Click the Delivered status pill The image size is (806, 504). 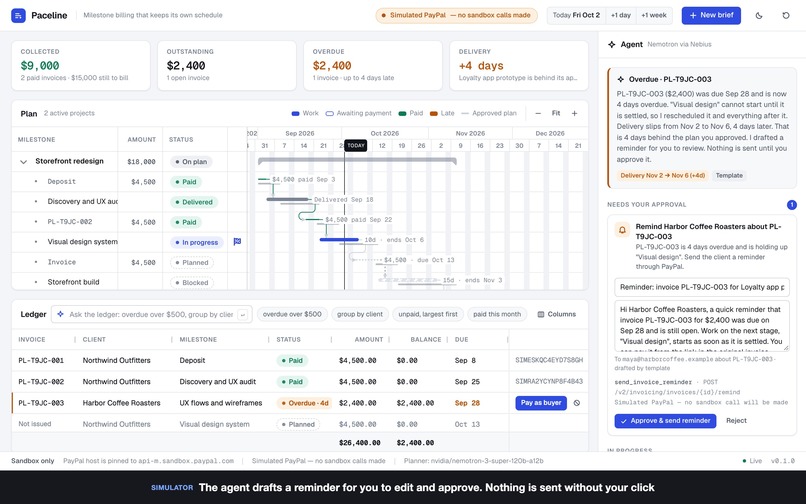194,202
